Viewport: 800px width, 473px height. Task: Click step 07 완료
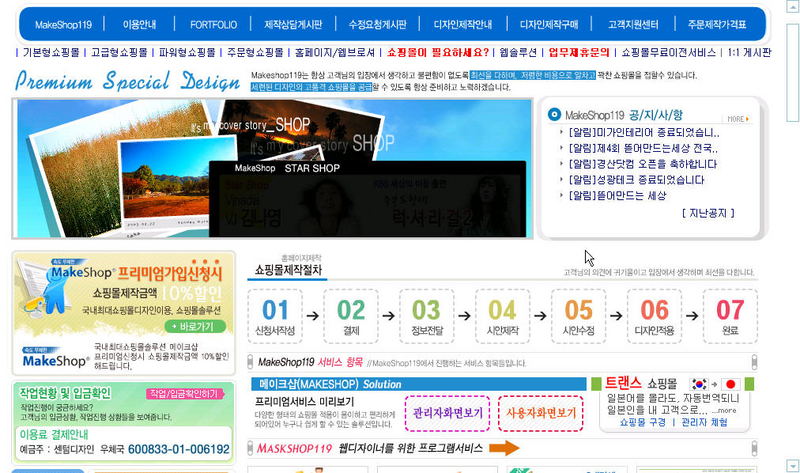[730, 316]
